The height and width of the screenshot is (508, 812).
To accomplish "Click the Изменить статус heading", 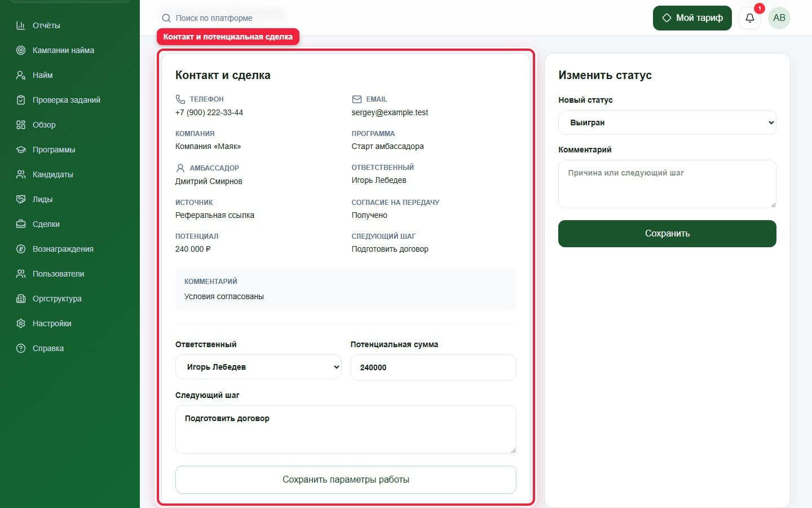I will pos(605,75).
